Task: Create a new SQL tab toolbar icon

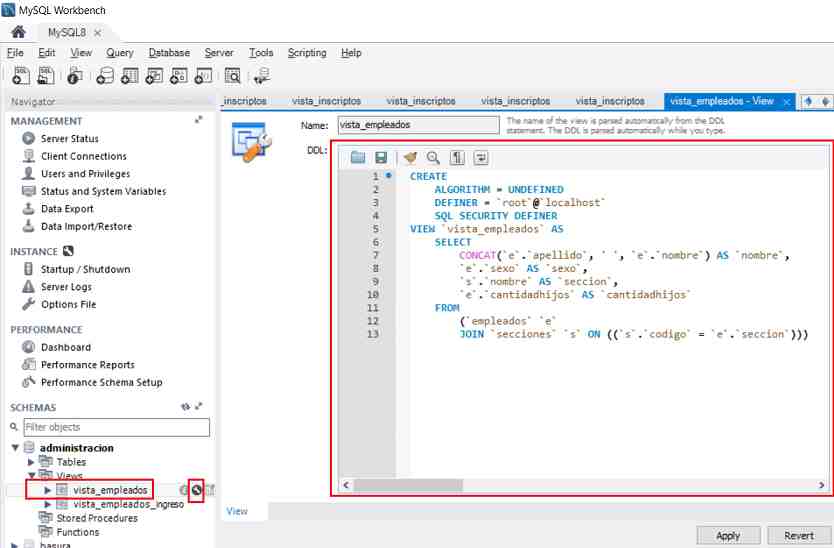Action: (21, 76)
